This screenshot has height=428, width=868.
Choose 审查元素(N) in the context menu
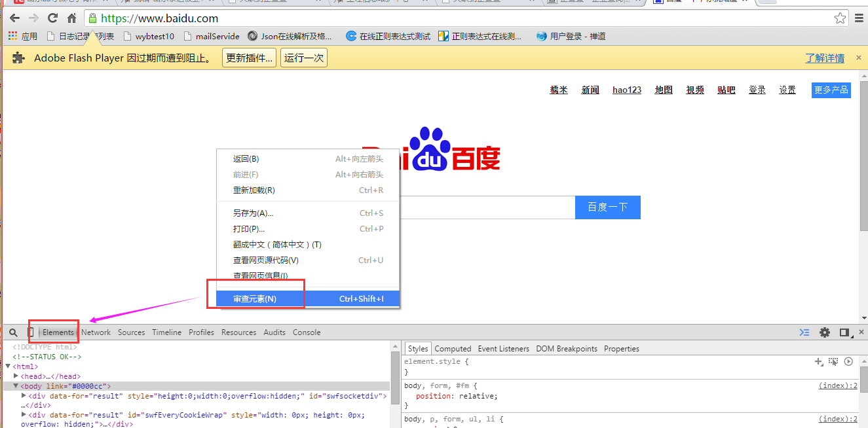click(308, 299)
